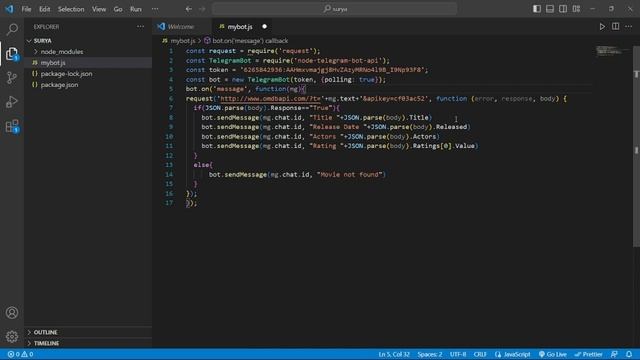Toggle the primary side bar layout icon

[x=537, y=9]
